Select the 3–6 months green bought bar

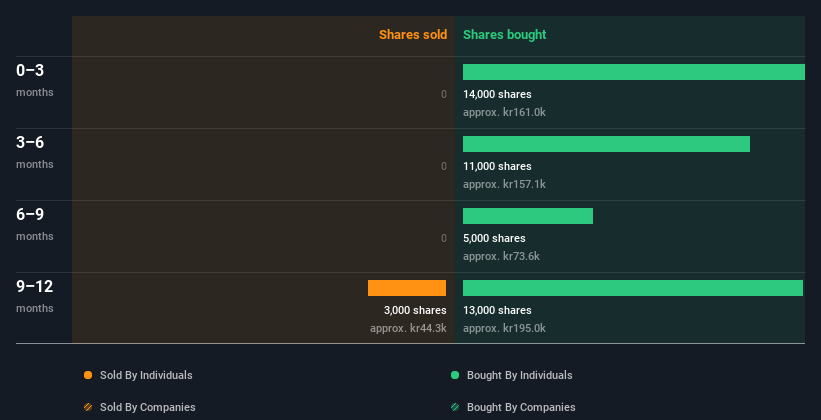click(x=606, y=144)
